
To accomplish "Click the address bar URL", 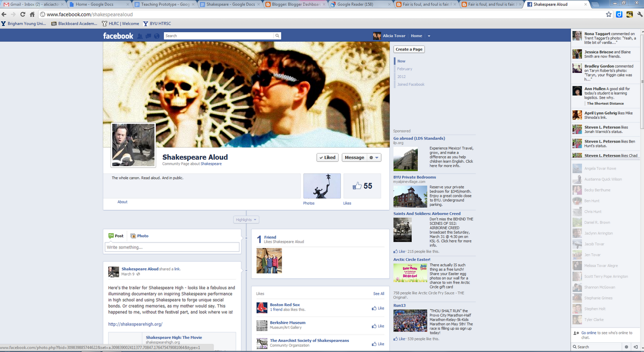I will tap(90, 14).
